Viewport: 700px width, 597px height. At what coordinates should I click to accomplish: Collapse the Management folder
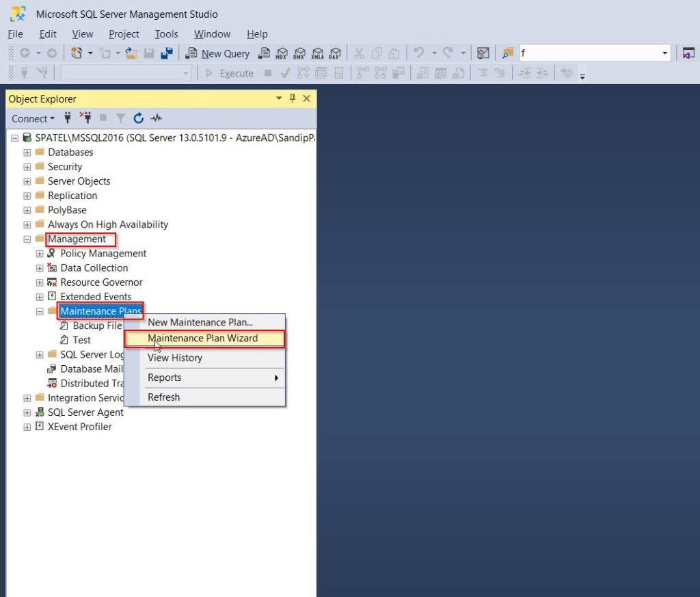(27, 239)
